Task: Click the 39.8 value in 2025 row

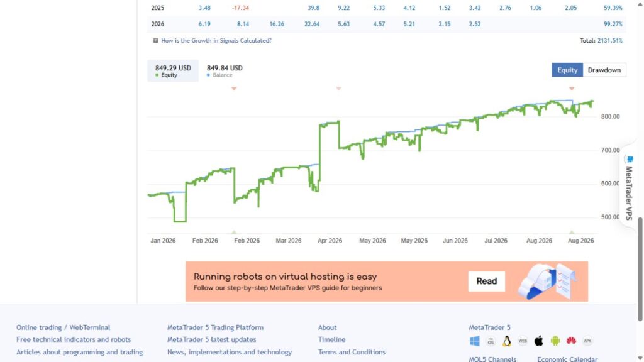Action: tap(313, 8)
